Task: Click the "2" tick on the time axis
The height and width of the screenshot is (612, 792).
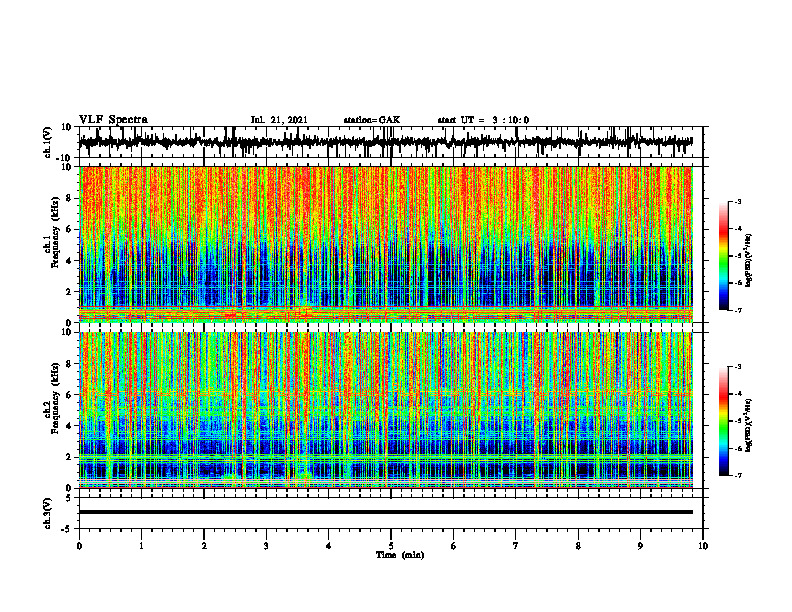Action: pyautogui.click(x=204, y=546)
